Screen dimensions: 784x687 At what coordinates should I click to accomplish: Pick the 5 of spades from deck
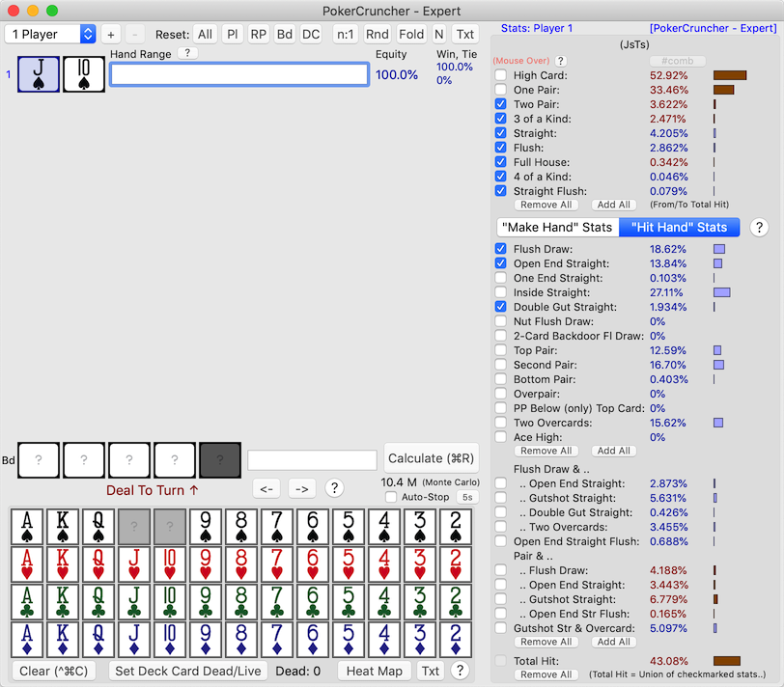pos(349,527)
